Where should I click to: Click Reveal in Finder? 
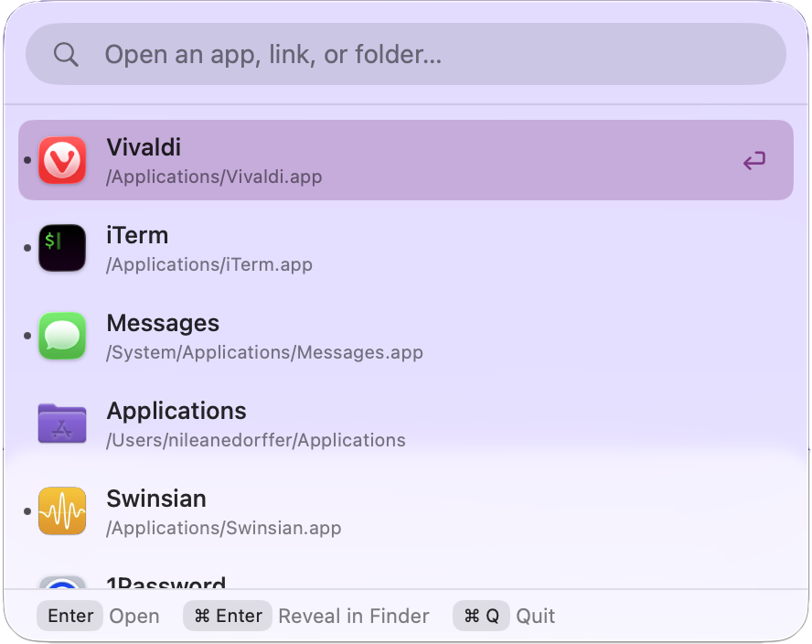[x=354, y=616]
